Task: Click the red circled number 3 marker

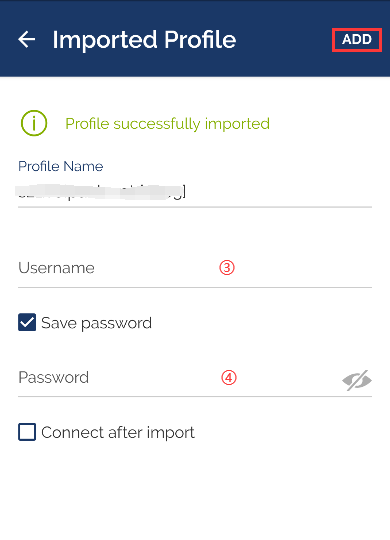Action: (x=227, y=268)
